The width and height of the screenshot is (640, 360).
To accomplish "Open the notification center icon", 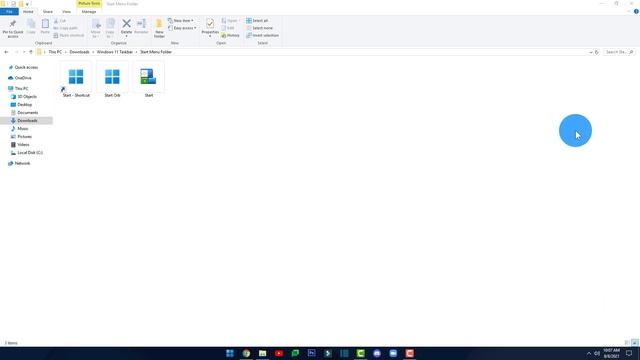I will [x=629, y=353].
